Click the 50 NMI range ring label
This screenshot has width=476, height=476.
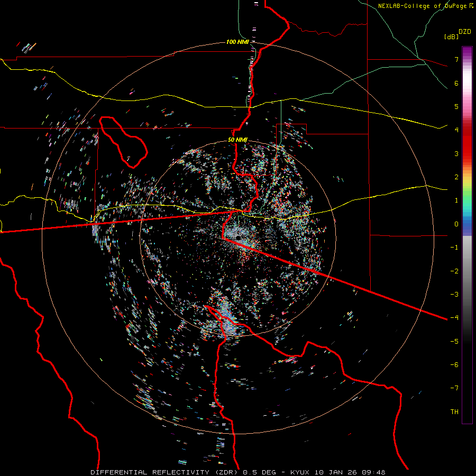click(x=237, y=140)
